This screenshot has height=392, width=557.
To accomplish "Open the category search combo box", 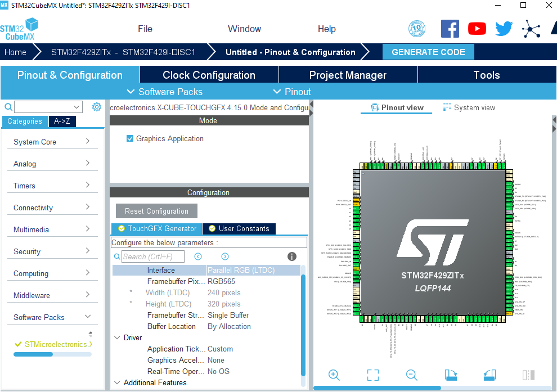I will pos(48,107).
